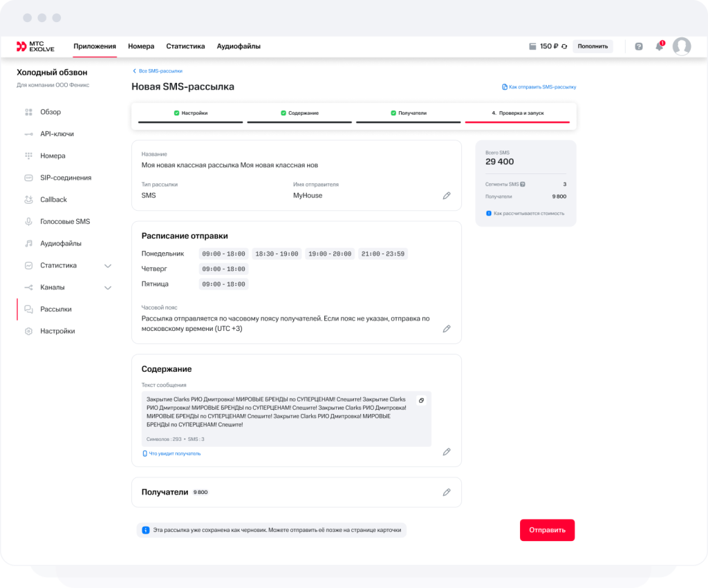This screenshot has width=708, height=588.
Task: Edit message content pencil icon
Action: [x=447, y=452]
